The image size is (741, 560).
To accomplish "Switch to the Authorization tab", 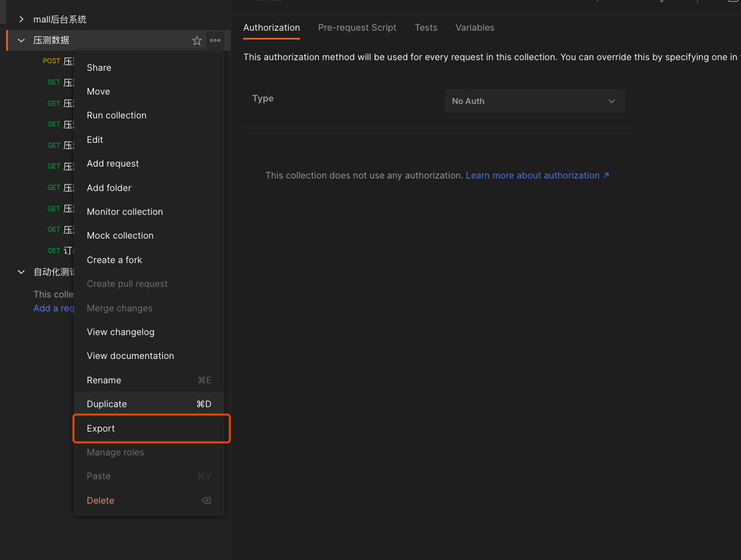I will 271,28.
